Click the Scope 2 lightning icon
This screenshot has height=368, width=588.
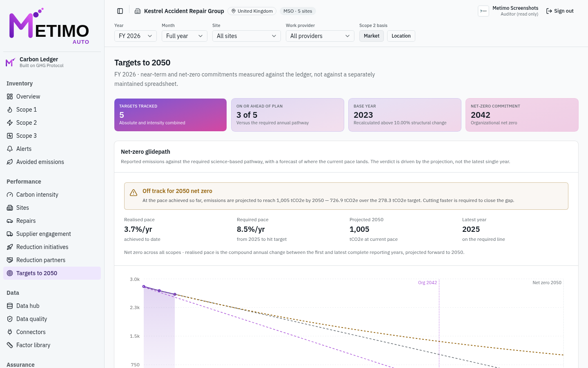point(10,123)
